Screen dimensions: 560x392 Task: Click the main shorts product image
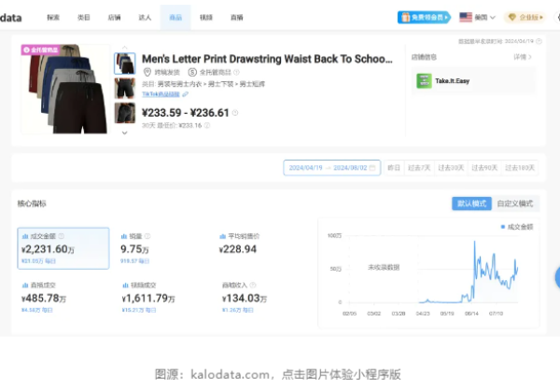click(x=65, y=89)
